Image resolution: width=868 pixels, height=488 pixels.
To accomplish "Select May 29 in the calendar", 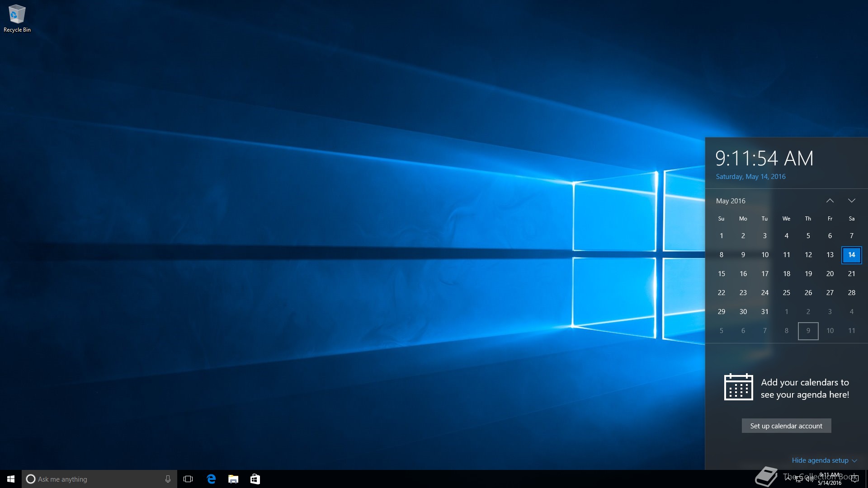I will click(722, 312).
